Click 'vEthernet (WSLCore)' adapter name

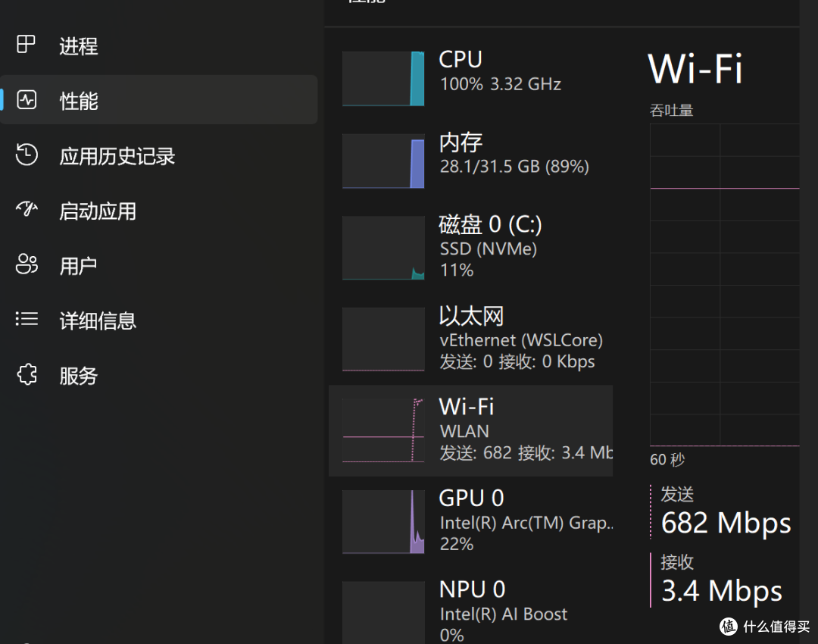click(521, 340)
